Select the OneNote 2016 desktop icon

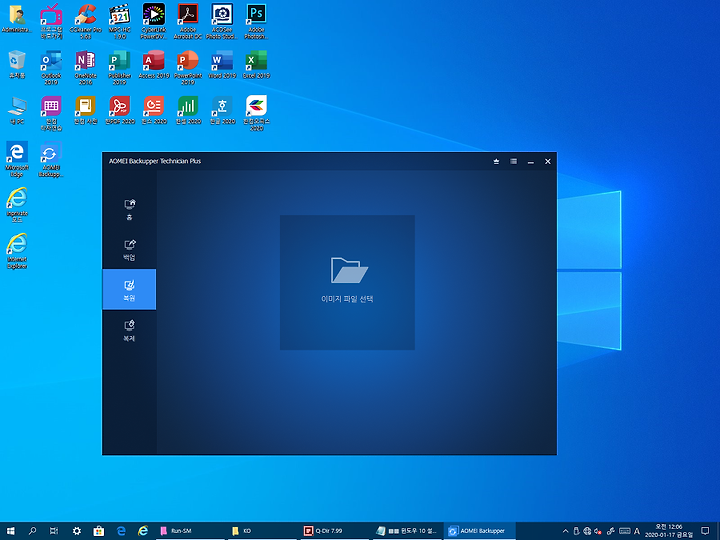[85, 68]
